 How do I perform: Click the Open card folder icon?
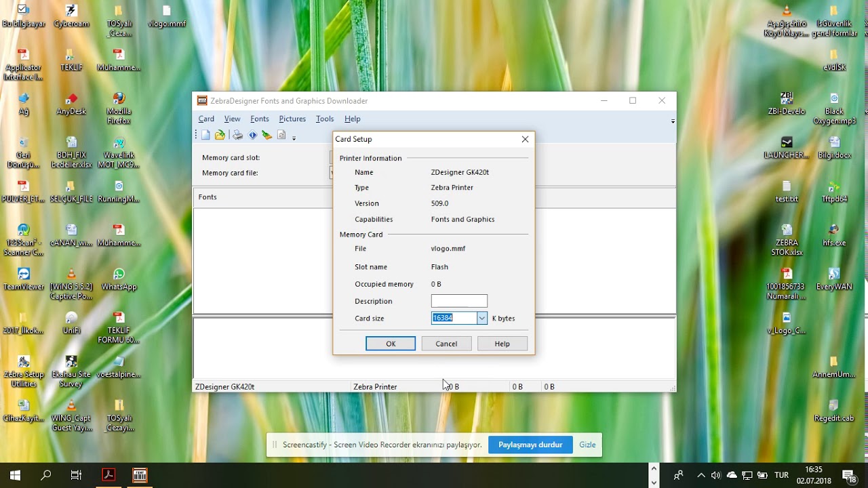point(220,136)
